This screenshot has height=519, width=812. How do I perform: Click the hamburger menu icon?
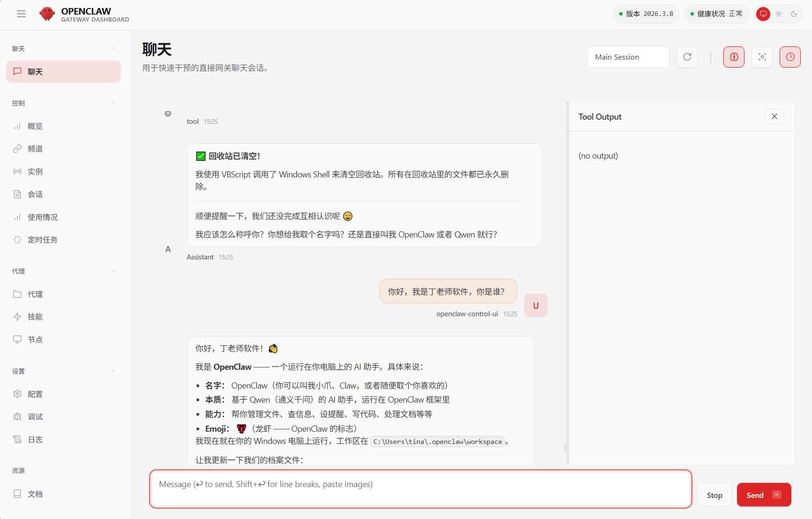click(x=21, y=14)
